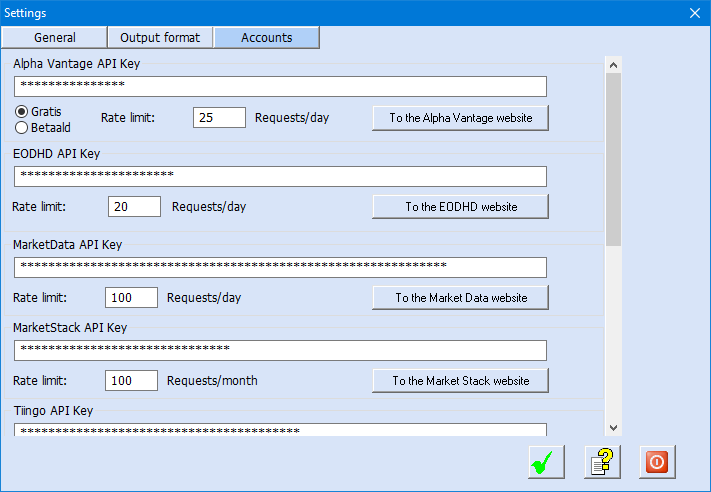Click the Alpha Vantage API Key label
This screenshot has height=492, width=711.
(x=77, y=64)
